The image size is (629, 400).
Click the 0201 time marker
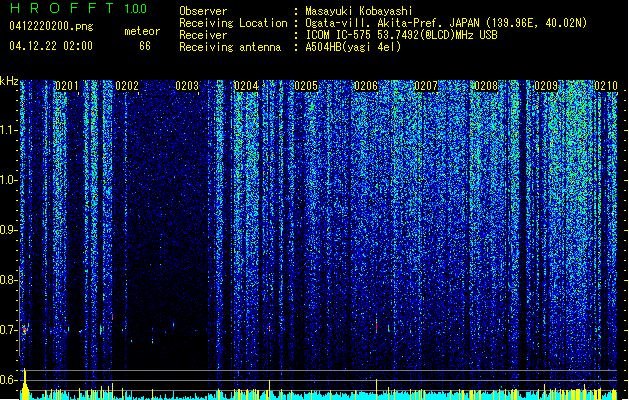click(67, 86)
